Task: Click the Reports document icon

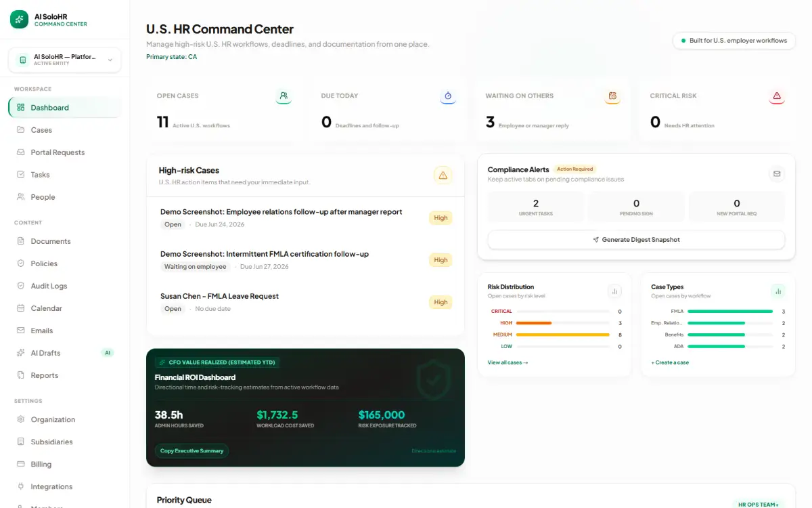Action: [x=21, y=375]
